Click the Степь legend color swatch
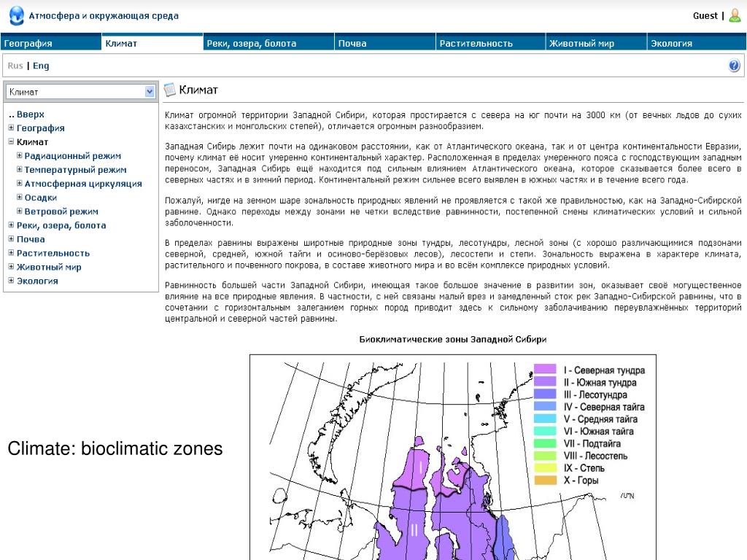 click(x=546, y=467)
